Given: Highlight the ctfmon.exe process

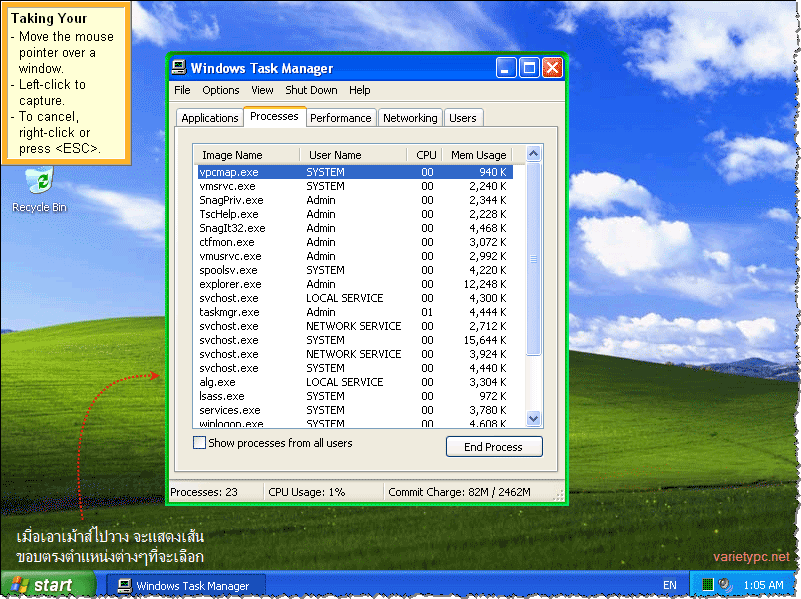Looking at the screenshot, I should pyautogui.click(x=355, y=242).
